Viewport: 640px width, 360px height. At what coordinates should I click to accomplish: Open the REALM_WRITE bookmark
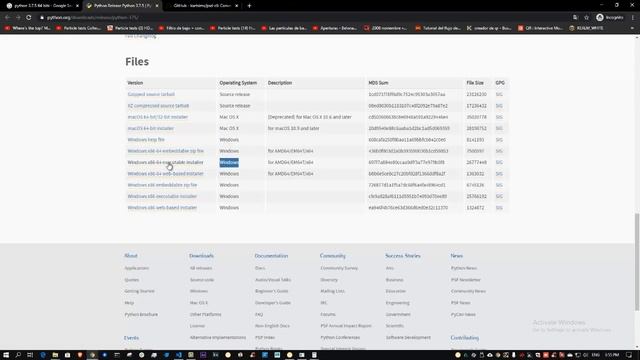[586, 28]
